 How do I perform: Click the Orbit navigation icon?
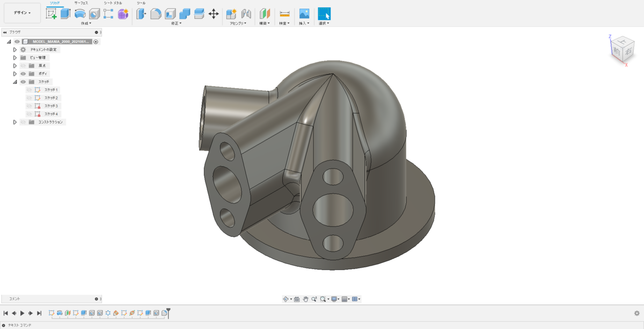click(x=286, y=299)
